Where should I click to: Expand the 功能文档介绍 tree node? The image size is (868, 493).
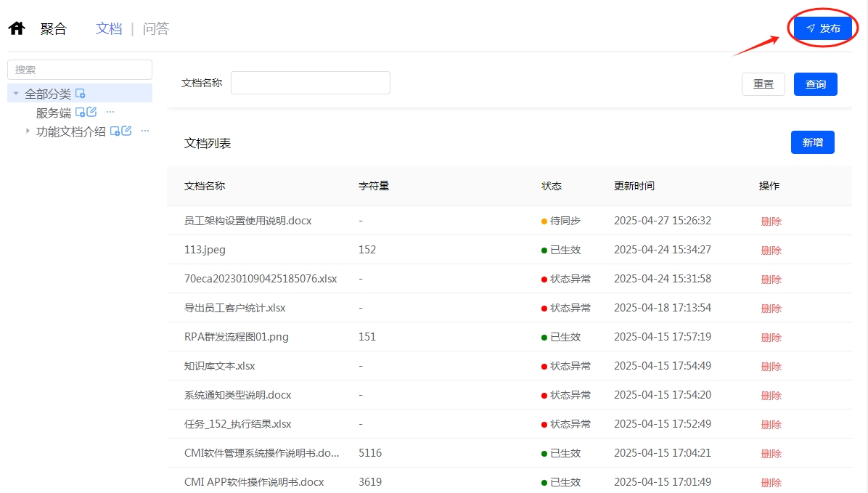(x=28, y=131)
